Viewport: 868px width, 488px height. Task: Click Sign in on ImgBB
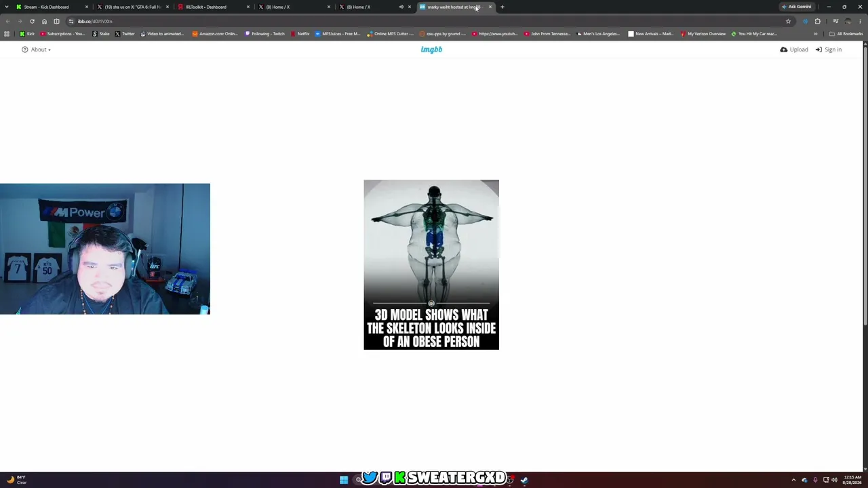pyautogui.click(x=829, y=49)
